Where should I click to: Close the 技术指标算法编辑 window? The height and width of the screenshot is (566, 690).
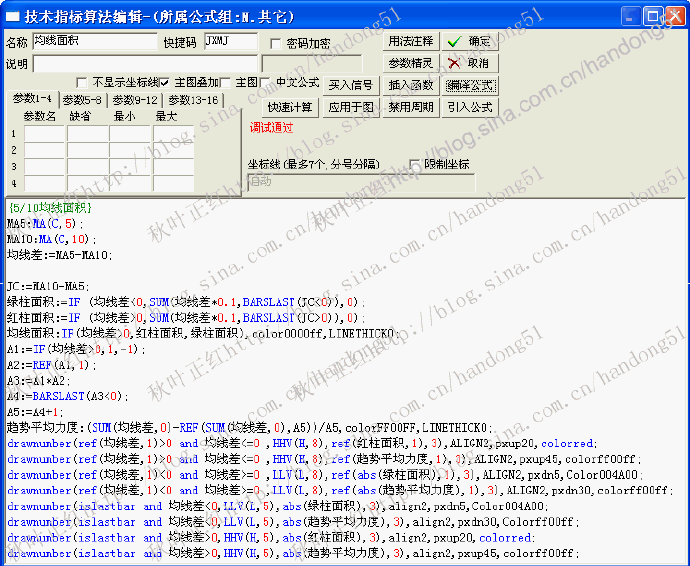coord(675,17)
